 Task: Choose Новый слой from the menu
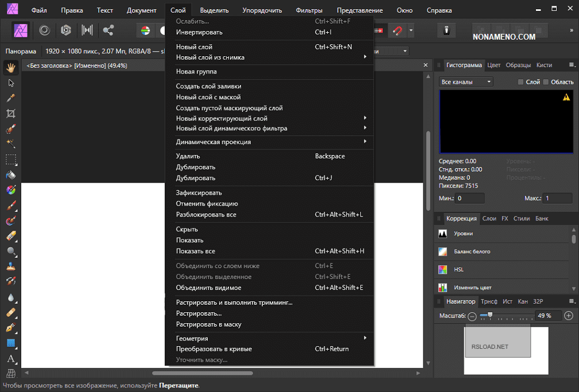(x=194, y=47)
